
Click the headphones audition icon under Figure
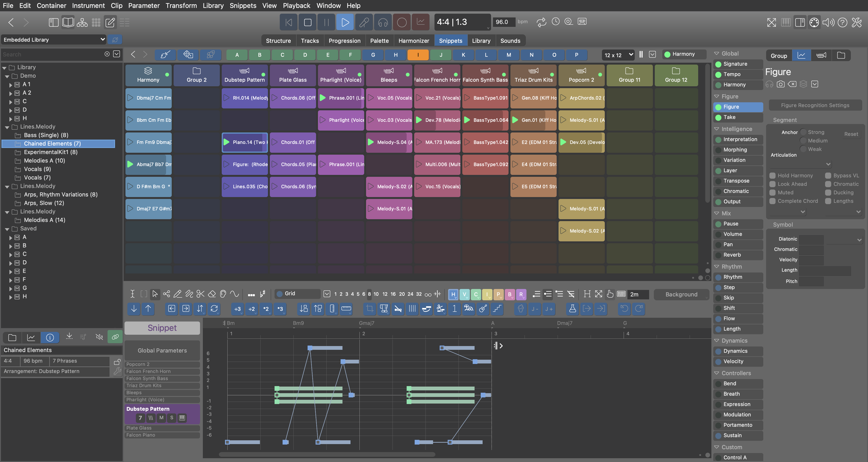pyautogui.click(x=769, y=84)
